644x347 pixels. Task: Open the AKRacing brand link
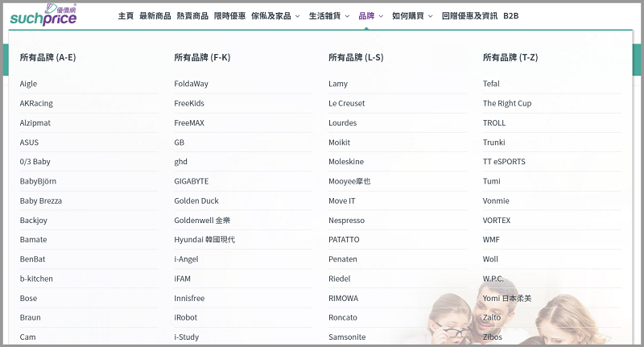36,104
